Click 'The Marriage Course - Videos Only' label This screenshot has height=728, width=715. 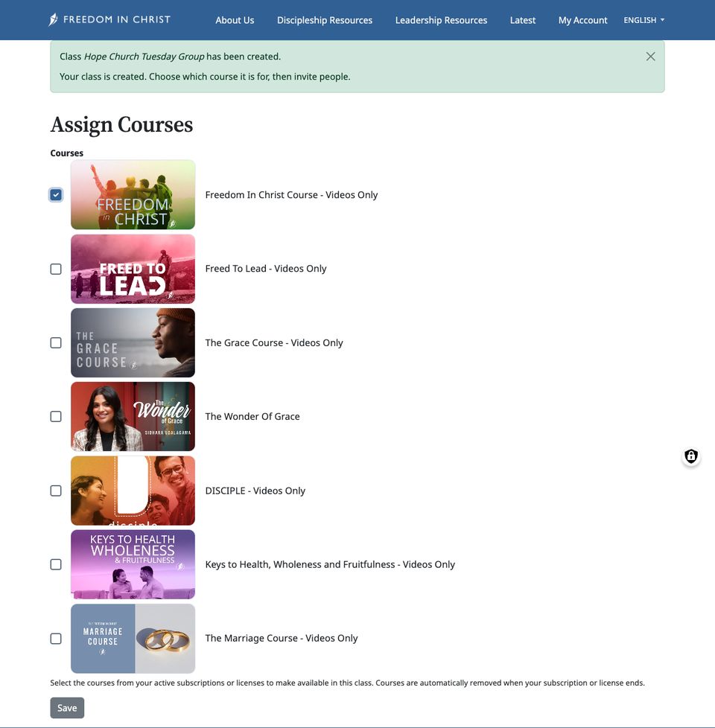click(x=282, y=639)
